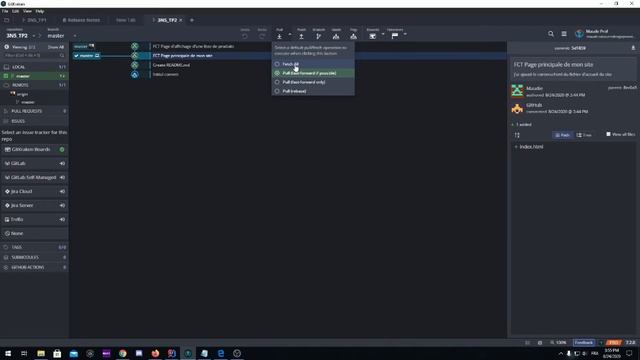Toggle visibility of local master branch
Image resolution: width=640 pixels, height=360 pixels.
[6, 76]
